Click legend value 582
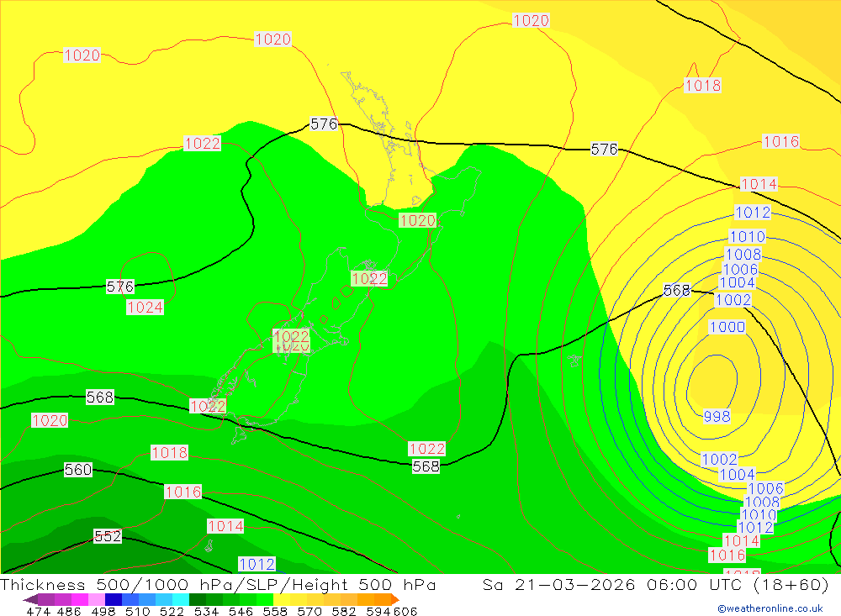This screenshot has height=616, width=841. 343,611
